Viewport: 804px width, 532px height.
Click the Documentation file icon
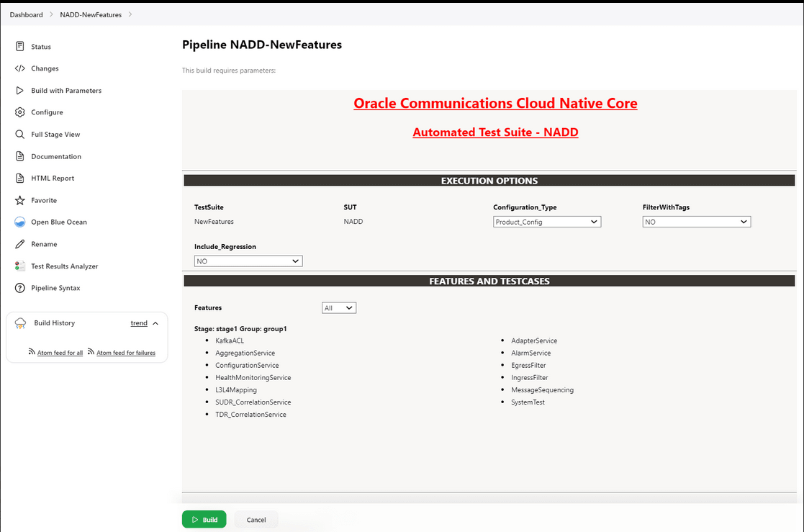point(19,156)
